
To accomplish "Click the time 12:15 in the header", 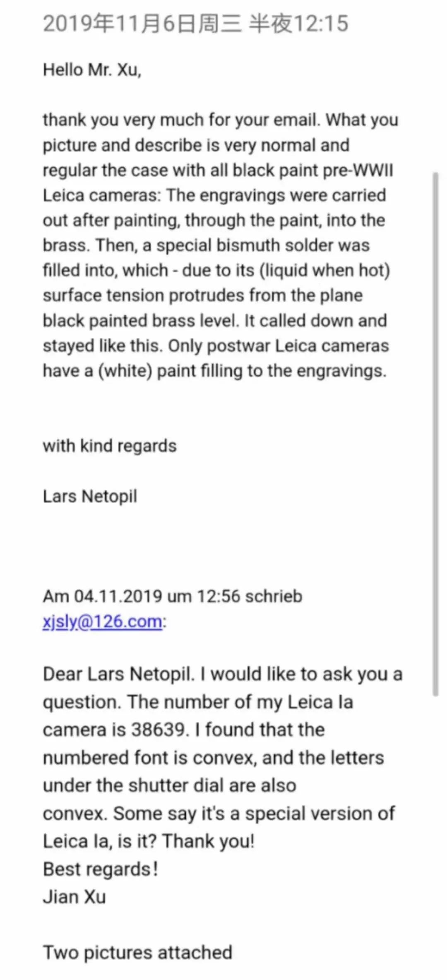I will (x=322, y=23).
